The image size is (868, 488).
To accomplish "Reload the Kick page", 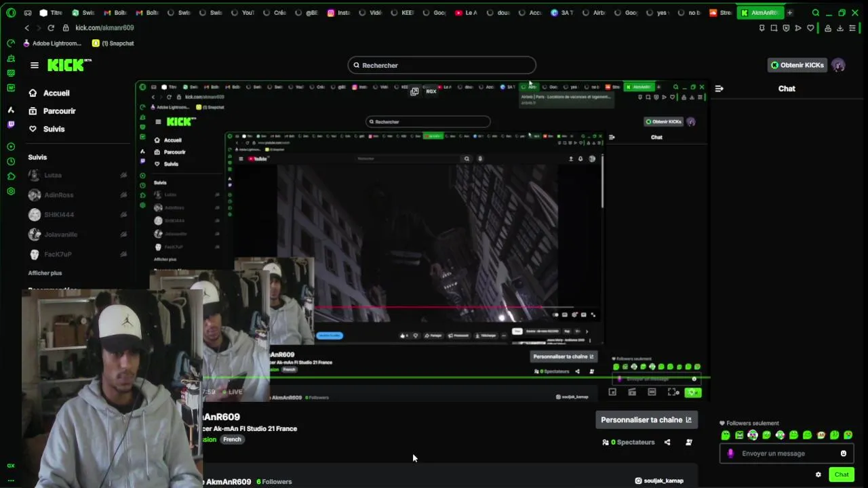I will coord(51,28).
